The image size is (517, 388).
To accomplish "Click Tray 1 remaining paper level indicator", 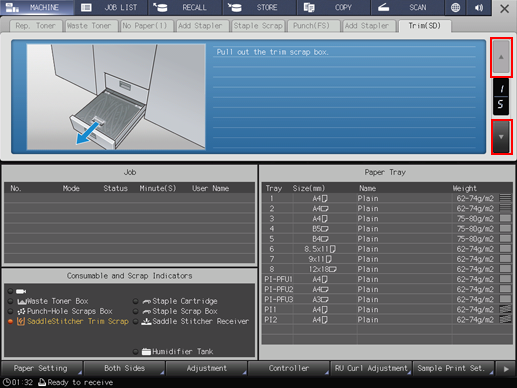I will tap(505, 198).
